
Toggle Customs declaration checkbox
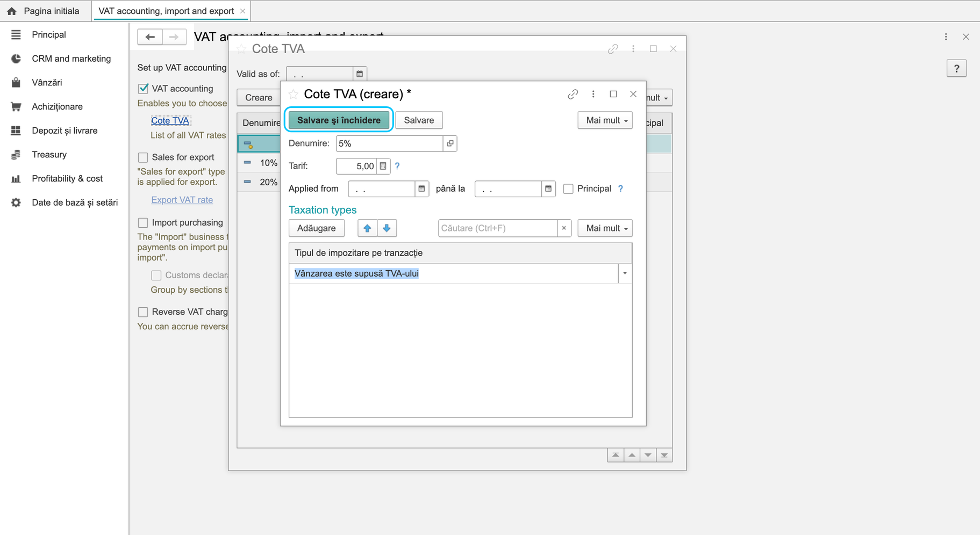[x=156, y=276]
